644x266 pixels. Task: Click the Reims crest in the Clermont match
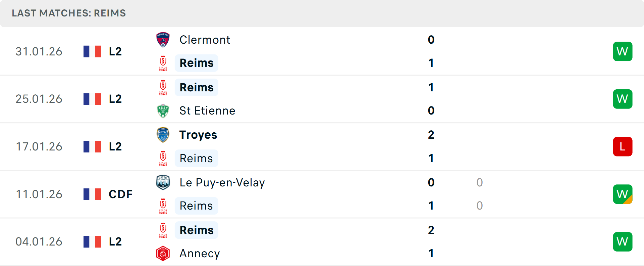[x=163, y=63]
